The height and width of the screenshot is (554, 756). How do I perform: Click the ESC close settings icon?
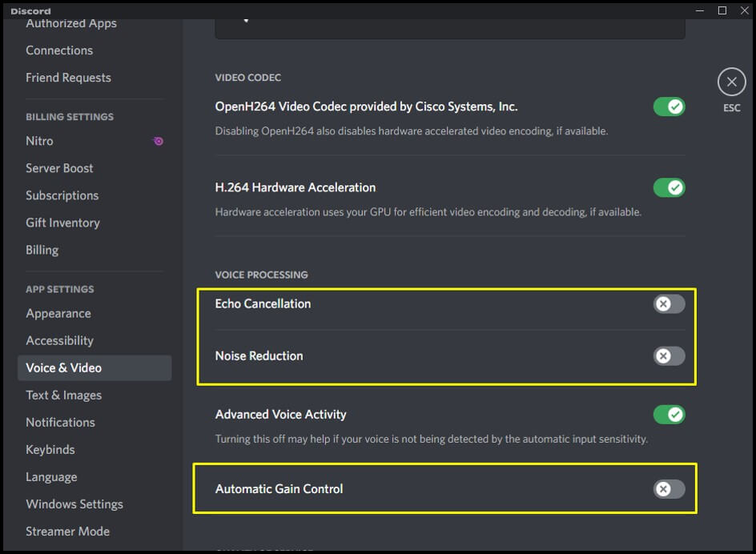pos(731,82)
